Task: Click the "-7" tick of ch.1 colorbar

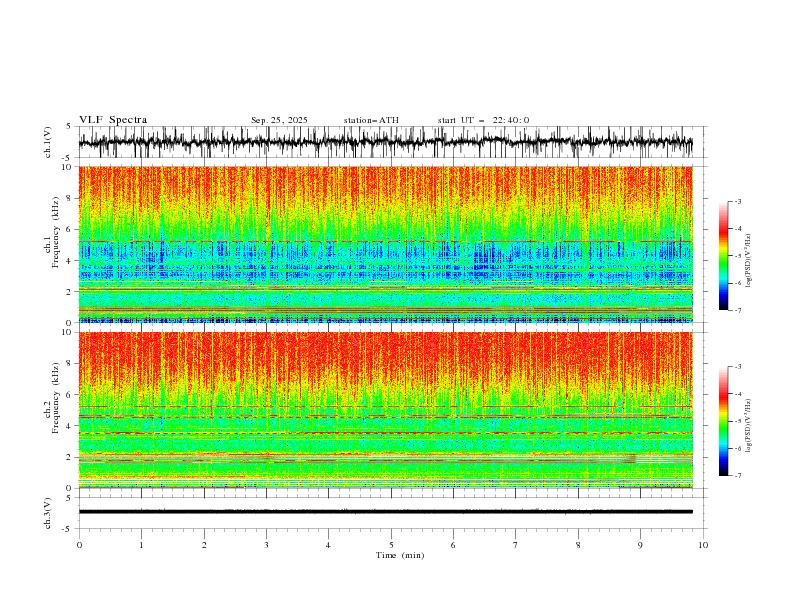Action: (737, 310)
